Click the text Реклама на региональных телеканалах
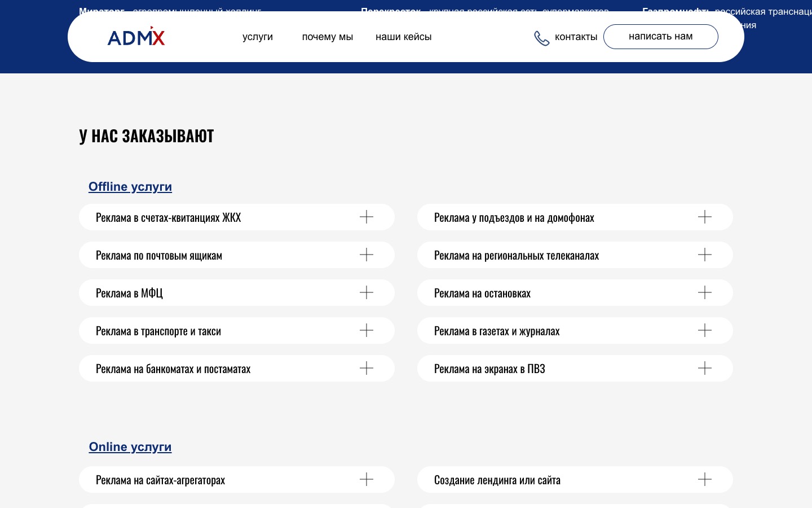812x508 pixels. (517, 255)
